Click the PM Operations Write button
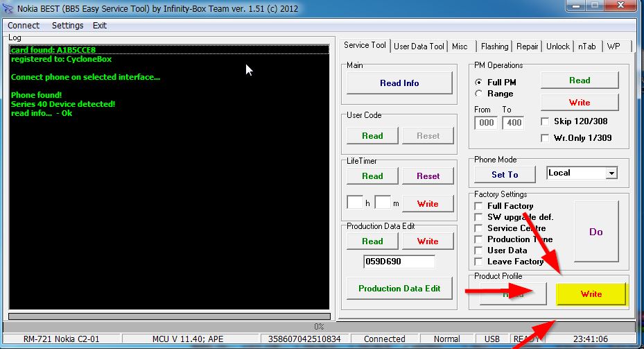This screenshot has height=349, width=644. pyautogui.click(x=580, y=103)
